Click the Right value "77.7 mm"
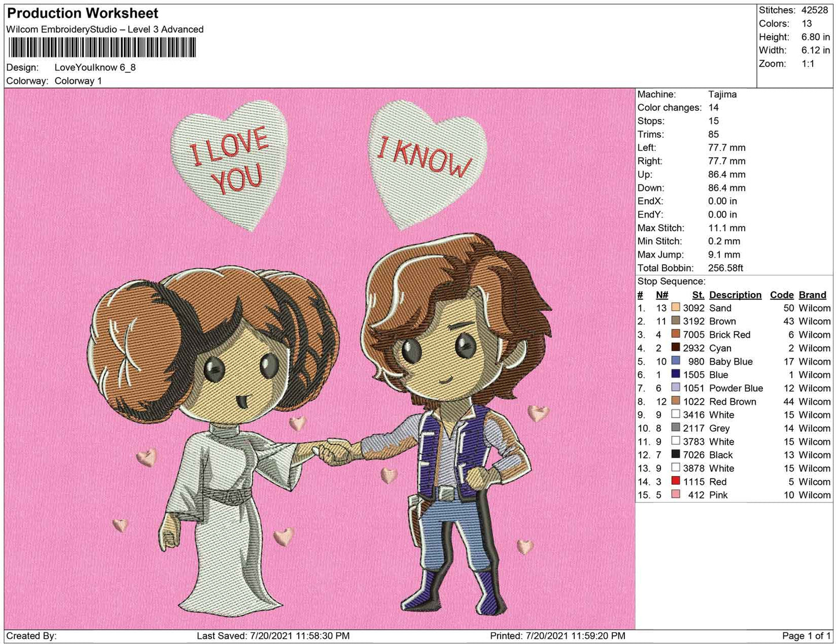Screen dimensions: 837x644 (727, 161)
